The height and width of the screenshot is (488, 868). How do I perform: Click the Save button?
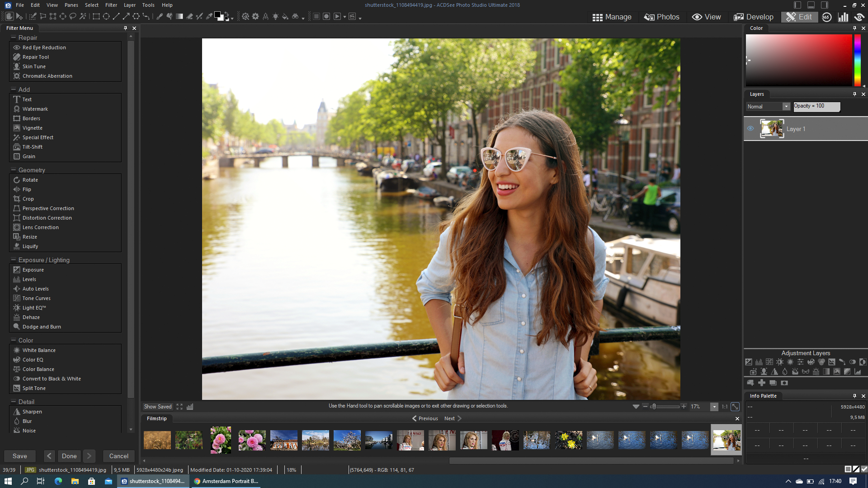pos(20,456)
